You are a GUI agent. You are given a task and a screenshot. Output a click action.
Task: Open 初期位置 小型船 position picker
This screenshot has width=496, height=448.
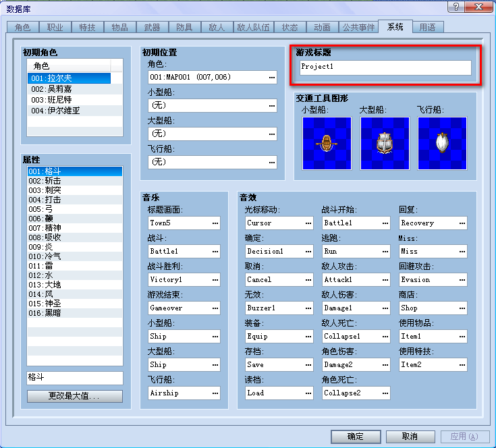click(272, 106)
